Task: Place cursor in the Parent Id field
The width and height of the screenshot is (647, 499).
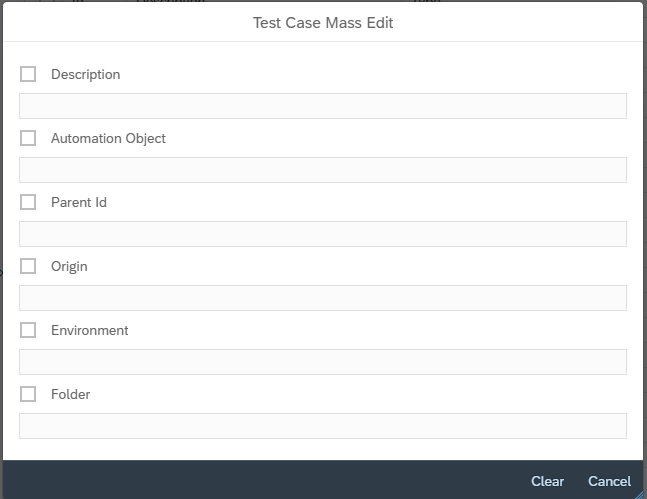Action: 323,234
